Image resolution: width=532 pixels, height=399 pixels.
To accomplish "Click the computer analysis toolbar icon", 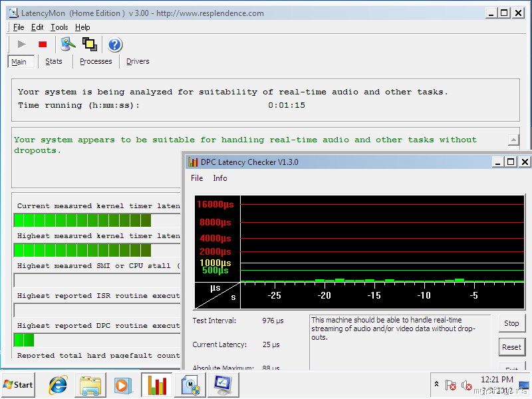I will click(68, 44).
